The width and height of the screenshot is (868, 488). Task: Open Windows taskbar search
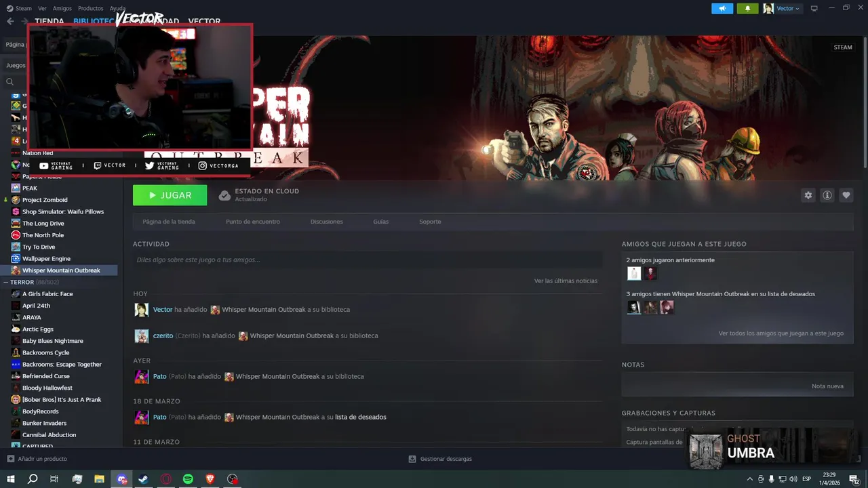[x=33, y=479]
